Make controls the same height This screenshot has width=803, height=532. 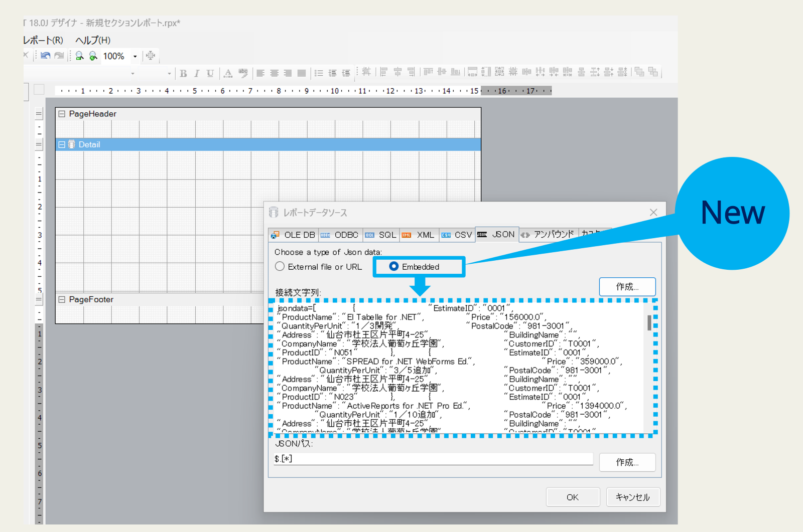click(x=486, y=72)
